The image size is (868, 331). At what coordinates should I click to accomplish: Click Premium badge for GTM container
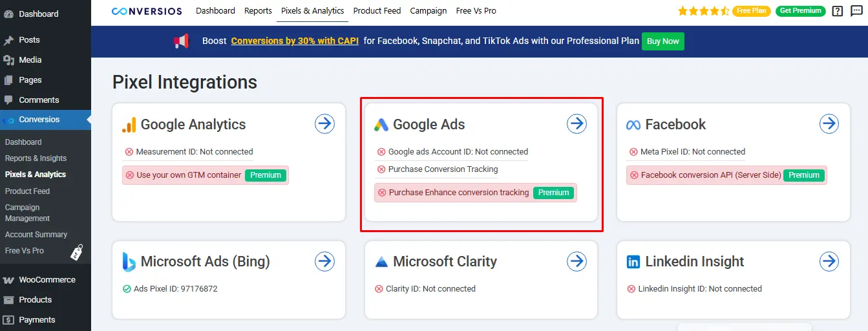(x=266, y=175)
